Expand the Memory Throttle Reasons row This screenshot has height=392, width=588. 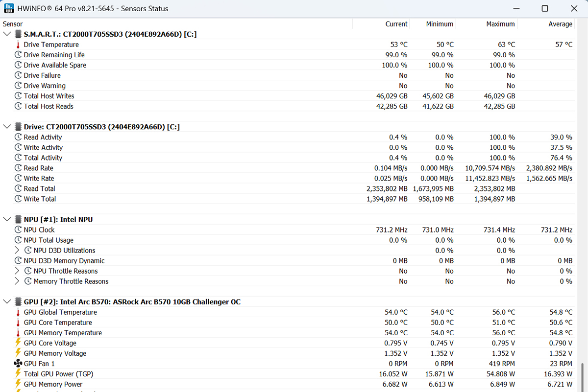(17, 281)
